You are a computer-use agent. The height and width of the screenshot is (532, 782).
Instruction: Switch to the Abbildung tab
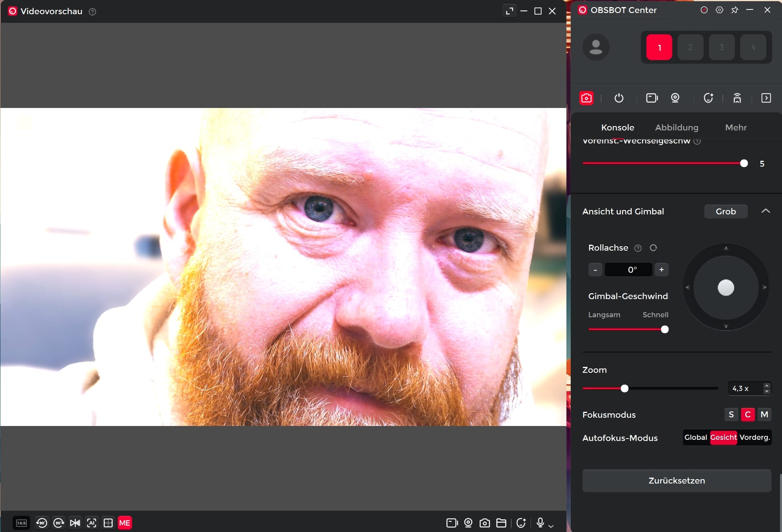tap(676, 127)
